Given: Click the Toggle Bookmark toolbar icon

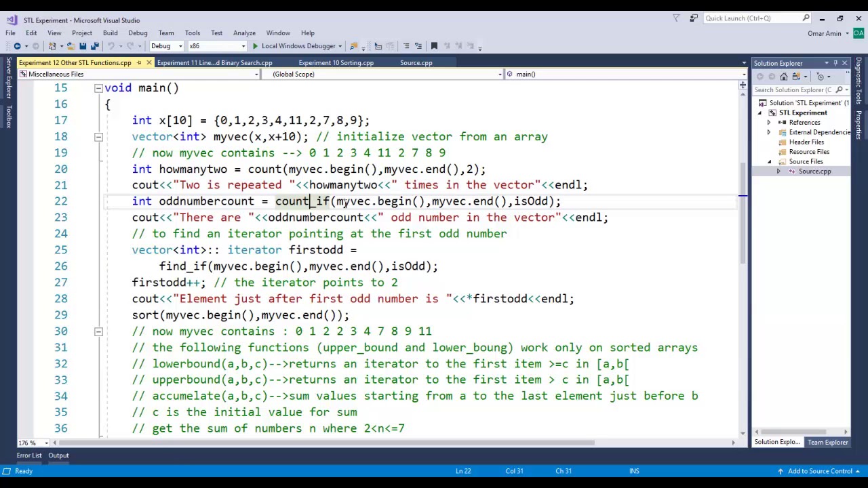Looking at the screenshot, I should coord(434,46).
